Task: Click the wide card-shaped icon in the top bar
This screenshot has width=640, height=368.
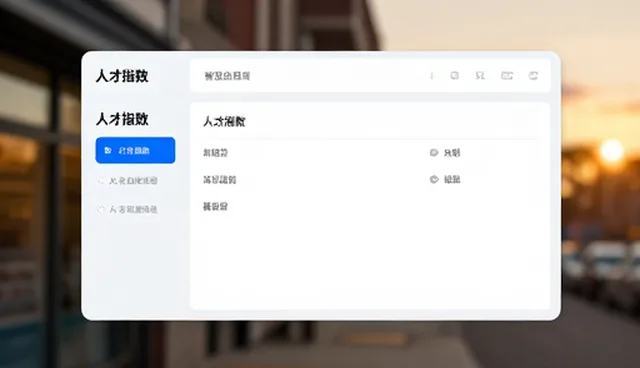Action: tap(507, 75)
